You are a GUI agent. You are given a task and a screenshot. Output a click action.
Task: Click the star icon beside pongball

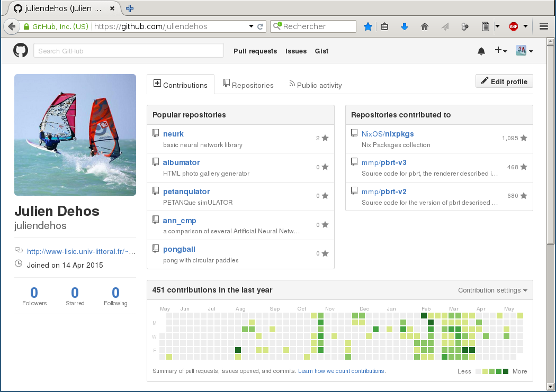325,253
